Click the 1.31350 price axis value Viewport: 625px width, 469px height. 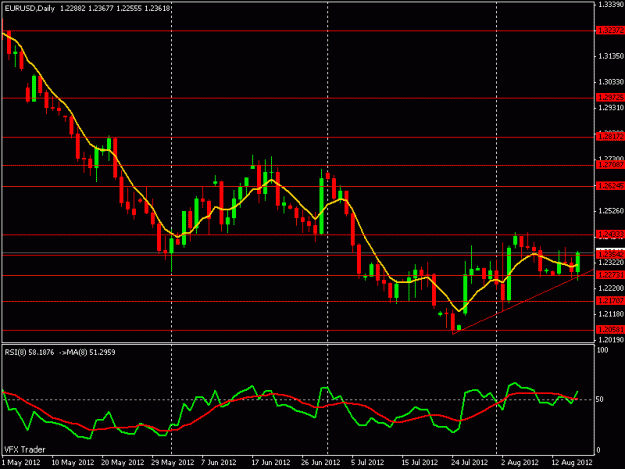tap(611, 56)
